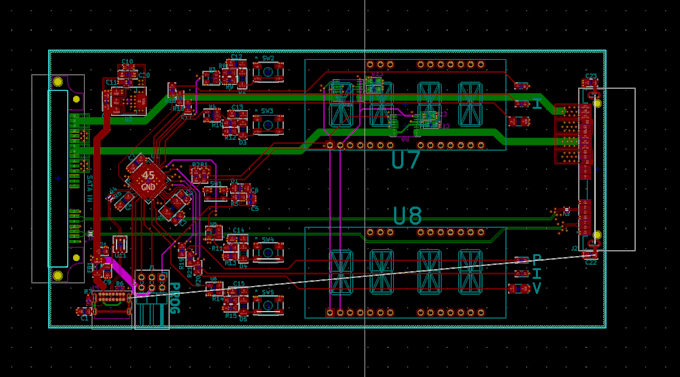Select capacitor C1 near bottom-left connector
The height and width of the screenshot is (377, 680).
[83, 311]
